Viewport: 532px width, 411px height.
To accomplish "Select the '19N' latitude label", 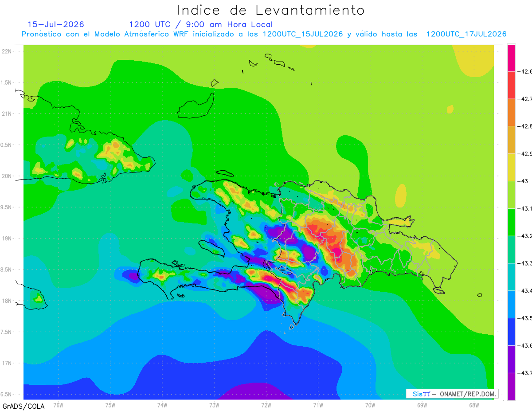I will click(x=7, y=238).
